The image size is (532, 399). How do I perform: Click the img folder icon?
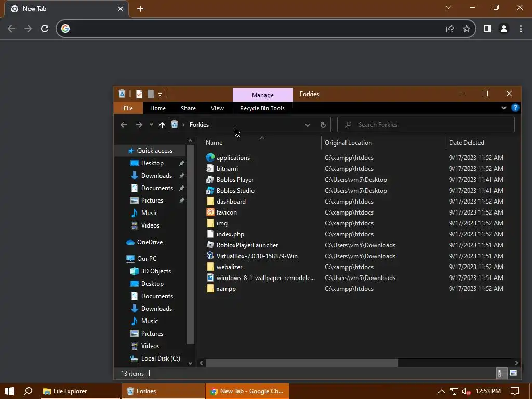(x=210, y=223)
